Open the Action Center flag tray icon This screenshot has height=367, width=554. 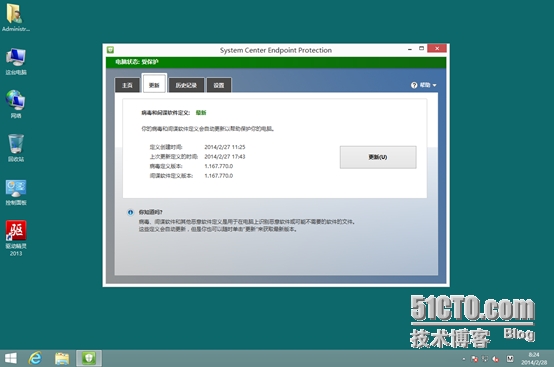tap(475, 359)
